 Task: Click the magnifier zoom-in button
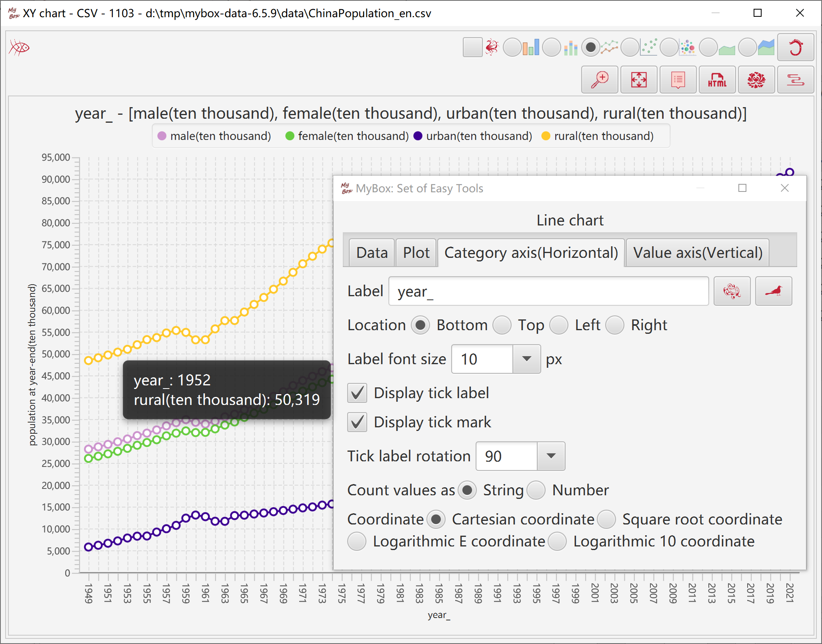600,80
